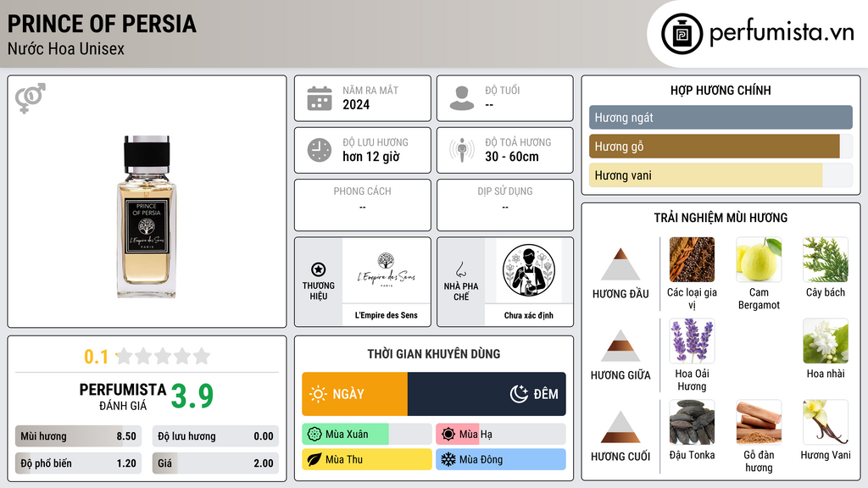Screen dimensions: 868x488
Task: Select the Cây bách cypress note image
Action: pos(826,259)
